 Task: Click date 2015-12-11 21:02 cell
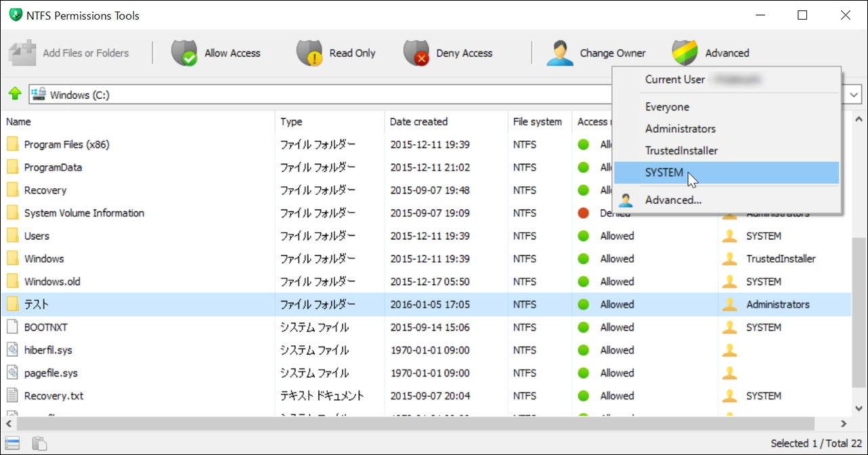coord(430,167)
